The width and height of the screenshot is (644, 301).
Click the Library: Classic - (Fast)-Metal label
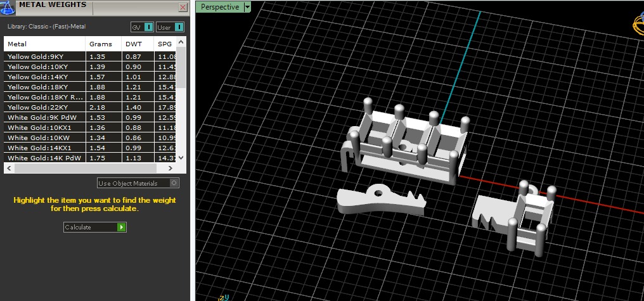(x=46, y=27)
